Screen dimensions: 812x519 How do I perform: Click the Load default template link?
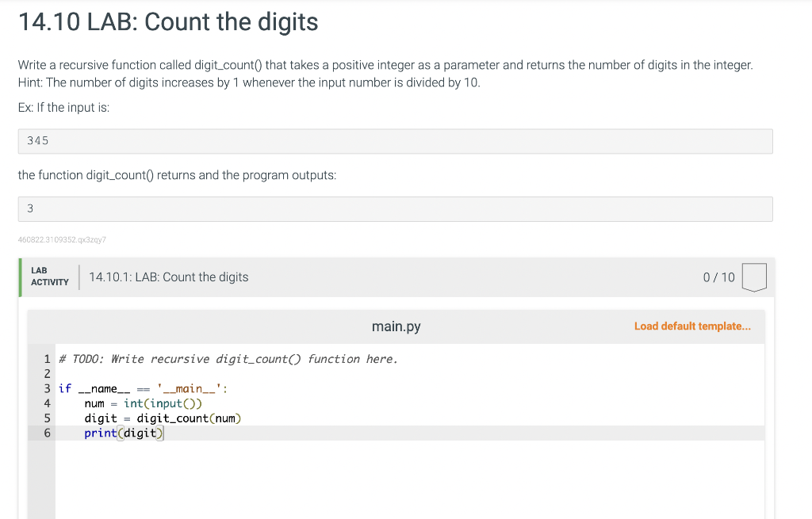click(691, 326)
